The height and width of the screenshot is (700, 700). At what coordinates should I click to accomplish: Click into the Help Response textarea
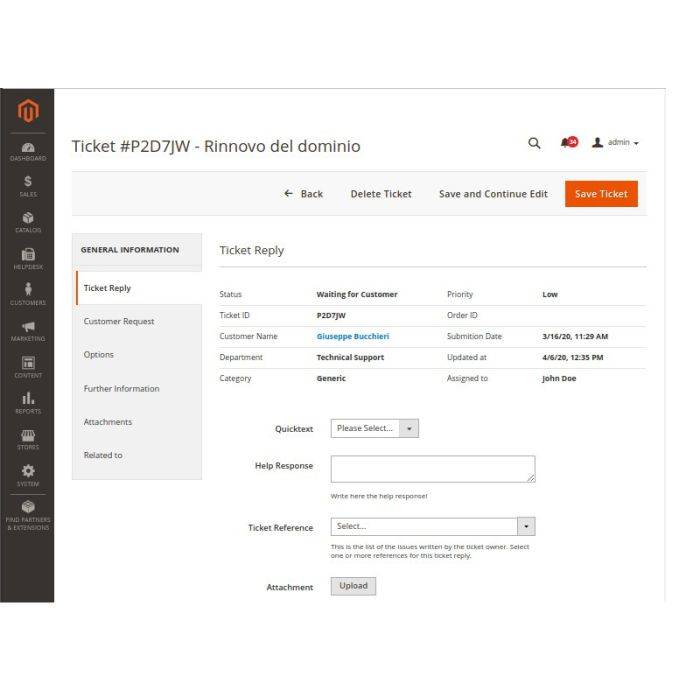[433, 469]
